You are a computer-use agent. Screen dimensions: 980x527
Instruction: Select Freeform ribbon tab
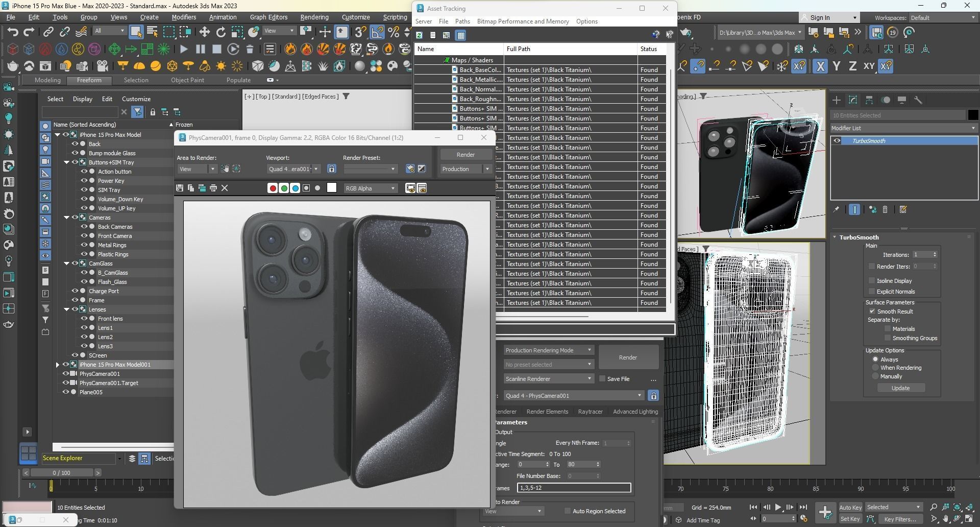(x=89, y=80)
